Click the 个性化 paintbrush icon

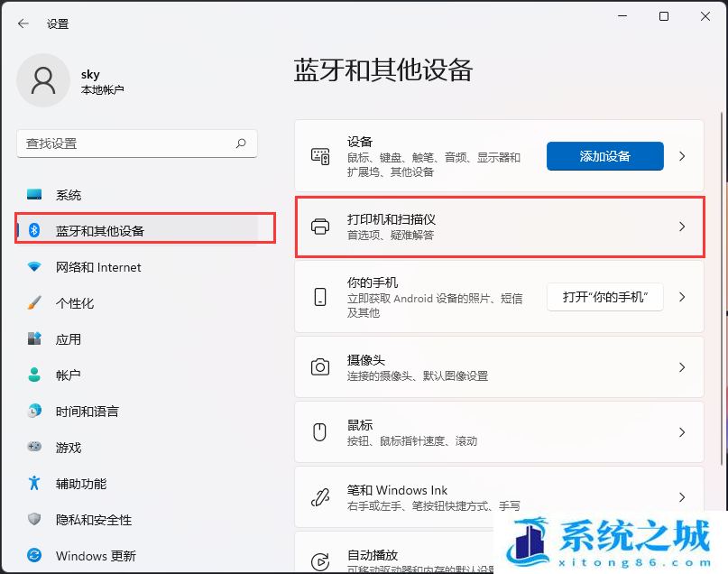click(34, 302)
